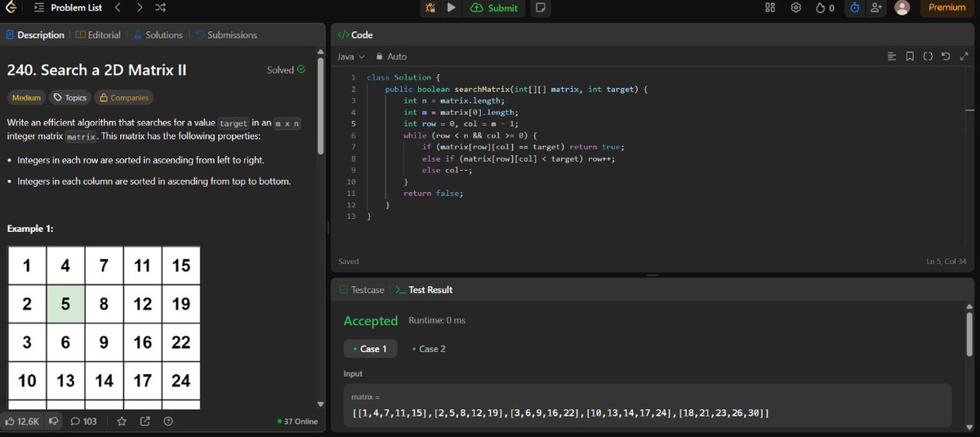Click the Premium button
Screen dimensions: 980x437
click(x=947, y=7)
